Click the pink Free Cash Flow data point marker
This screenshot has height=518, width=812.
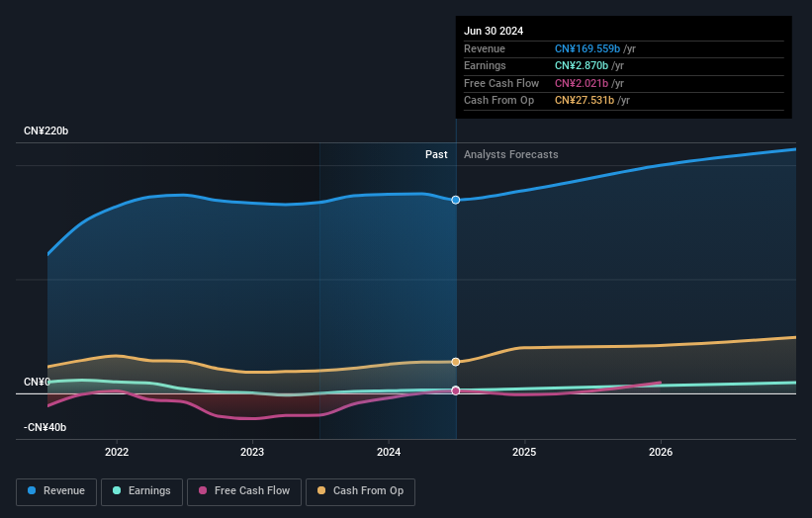click(456, 390)
